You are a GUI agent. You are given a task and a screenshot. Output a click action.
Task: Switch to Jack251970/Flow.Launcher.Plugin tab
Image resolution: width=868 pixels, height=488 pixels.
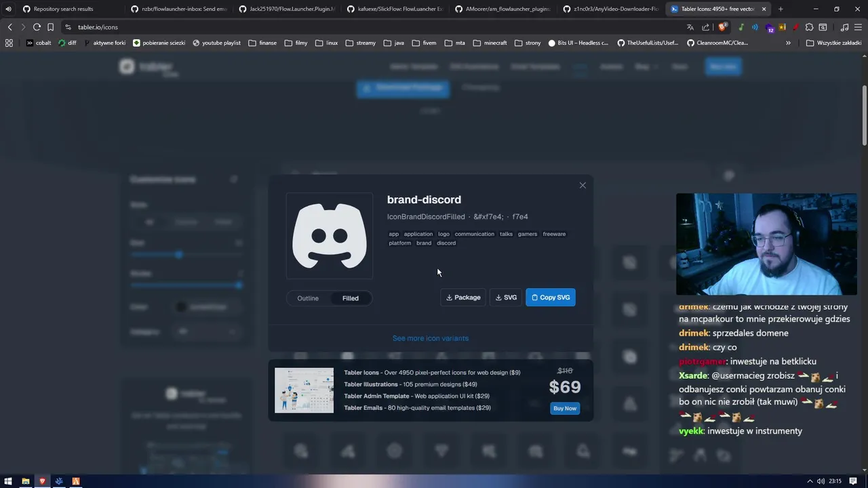[x=288, y=9]
